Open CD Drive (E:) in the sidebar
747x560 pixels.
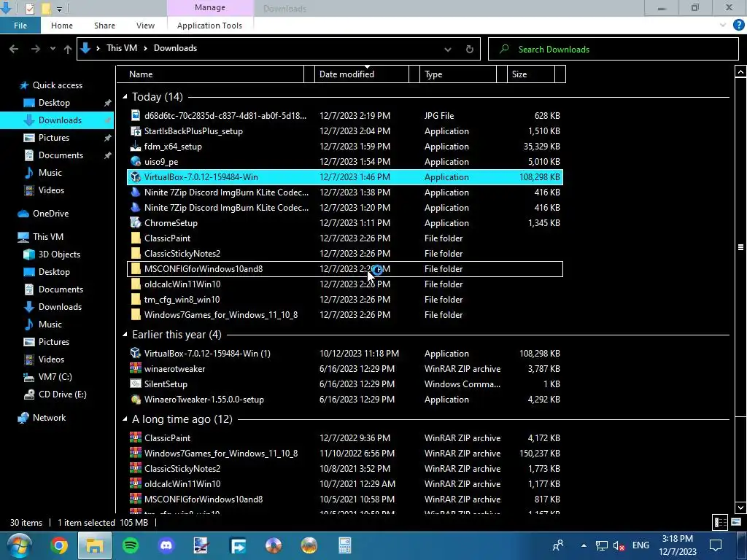(63, 394)
